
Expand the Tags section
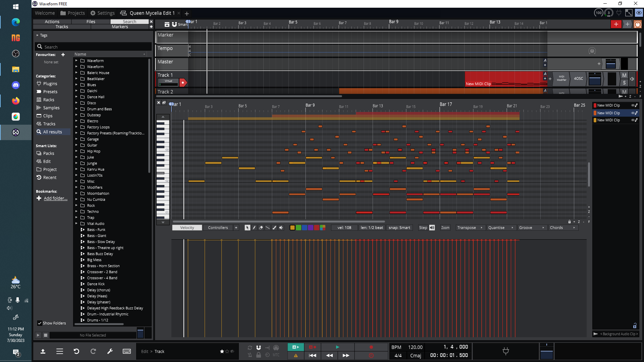[38, 35]
